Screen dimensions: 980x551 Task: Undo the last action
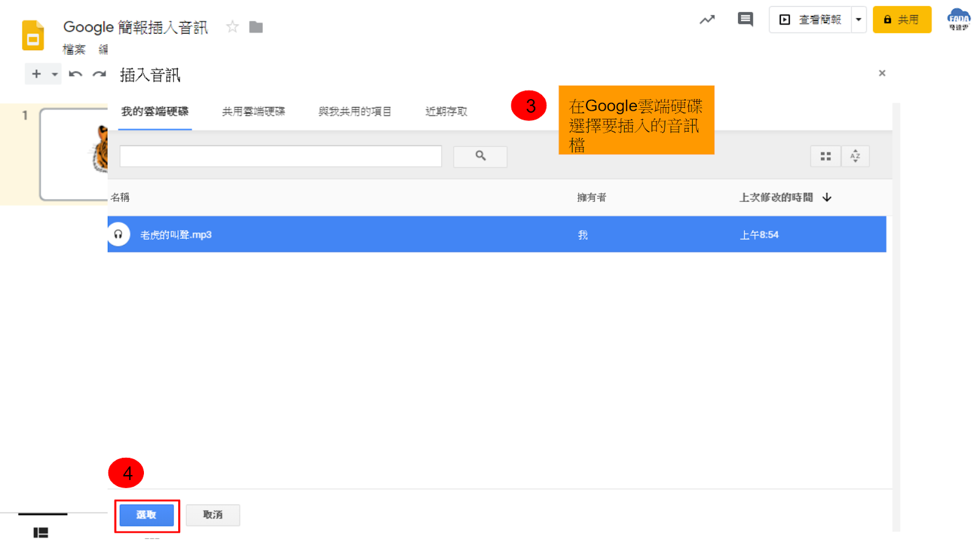pos(75,74)
